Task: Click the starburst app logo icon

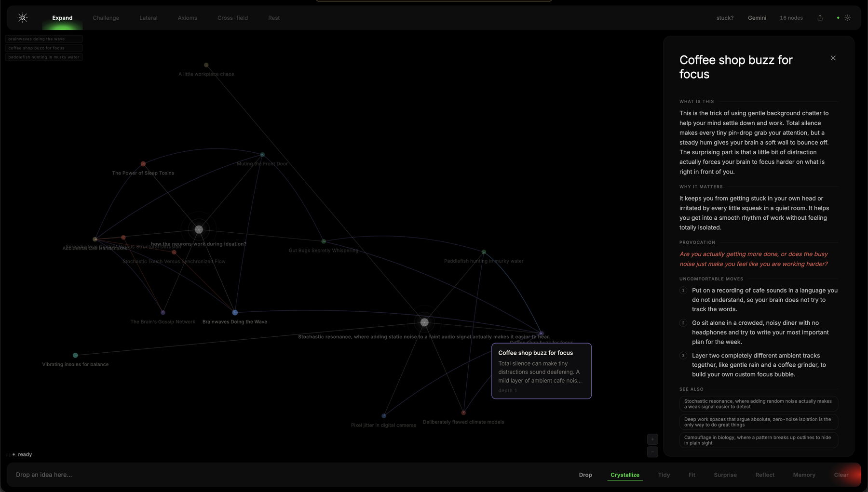Action: coord(23,18)
